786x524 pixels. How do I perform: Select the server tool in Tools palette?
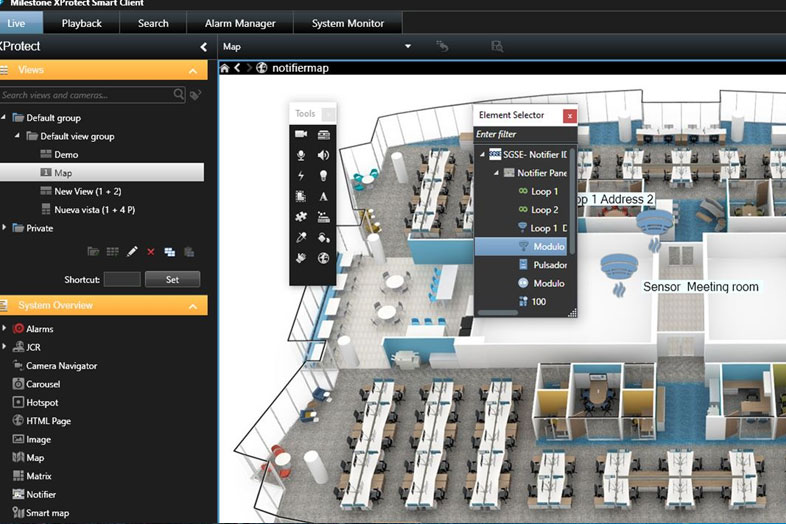(323, 134)
